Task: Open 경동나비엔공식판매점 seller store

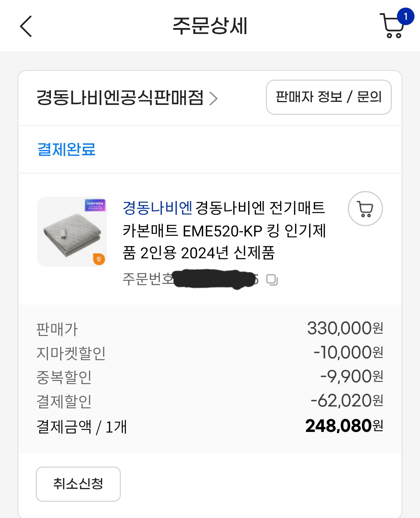Action: tap(120, 97)
